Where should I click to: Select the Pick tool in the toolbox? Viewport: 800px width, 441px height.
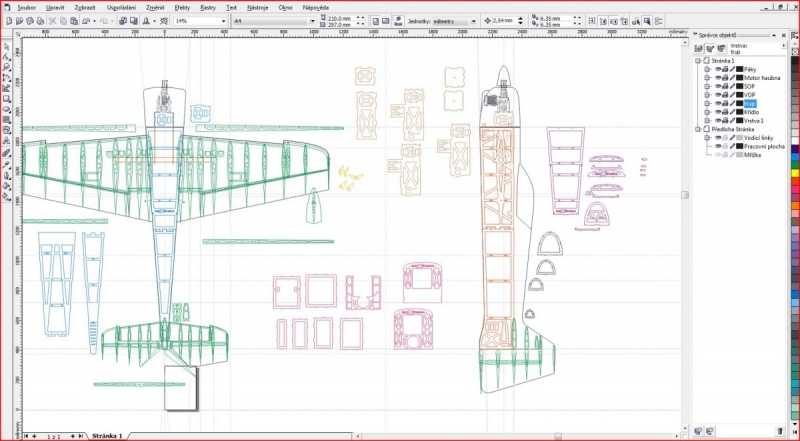pyautogui.click(x=6, y=47)
